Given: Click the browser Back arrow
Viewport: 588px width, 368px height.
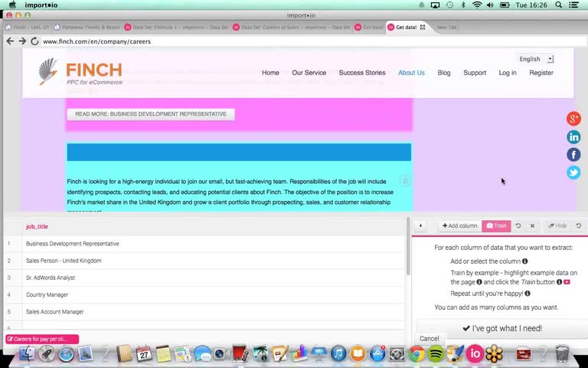Looking at the screenshot, I should click(x=10, y=41).
